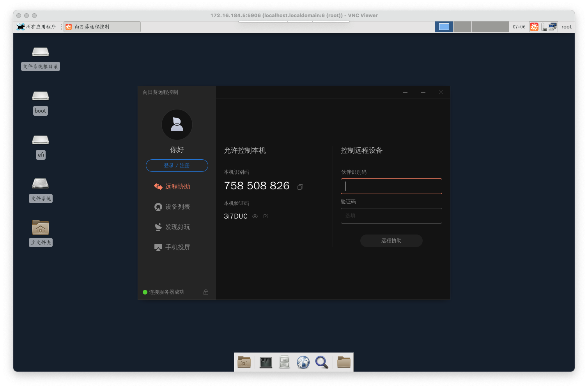Open the Sunlogin hamburger menu
588x388 pixels.
pos(405,93)
